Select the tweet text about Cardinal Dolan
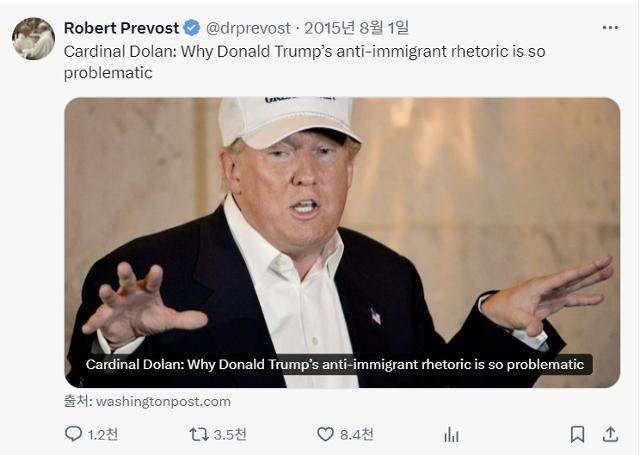This screenshot has width=640, height=455. (304, 62)
